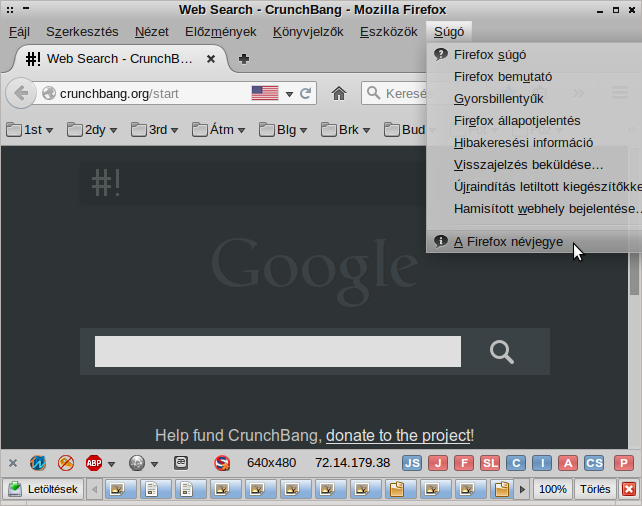642x506 pixels.
Task: Click into the Google search input field
Action: click(278, 351)
